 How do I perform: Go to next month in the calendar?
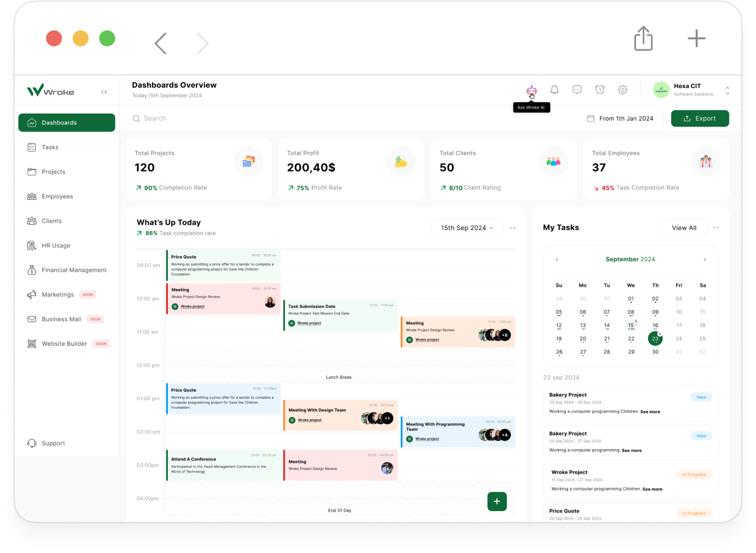pos(704,259)
